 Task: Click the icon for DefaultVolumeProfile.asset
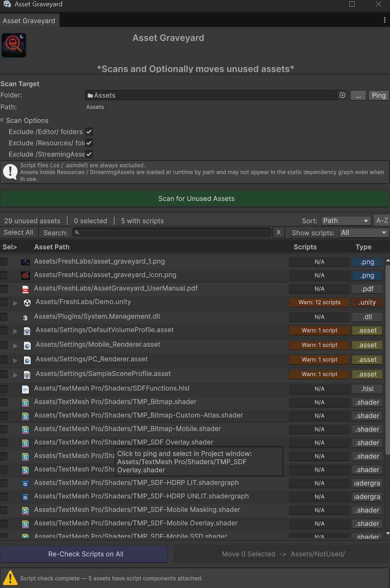[x=27, y=331]
